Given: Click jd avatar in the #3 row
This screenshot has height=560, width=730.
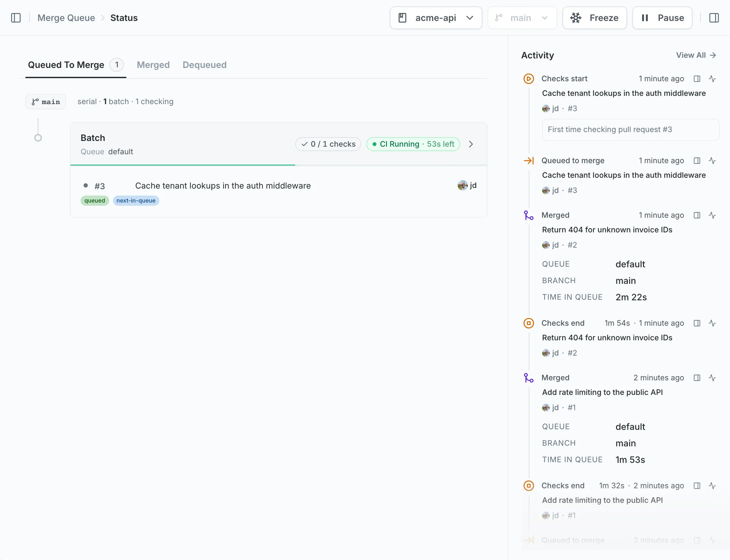Looking at the screenshot, I should pos(462,185).
